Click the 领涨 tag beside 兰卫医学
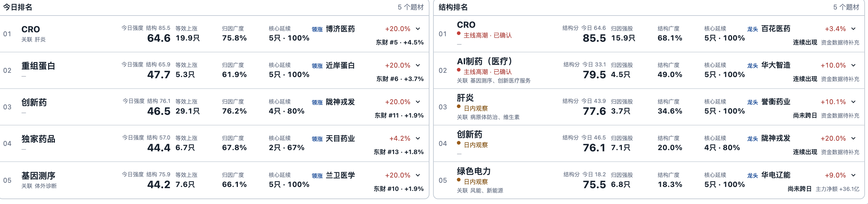The height and width of the screenshot is (204, 868). pos(317,176)
